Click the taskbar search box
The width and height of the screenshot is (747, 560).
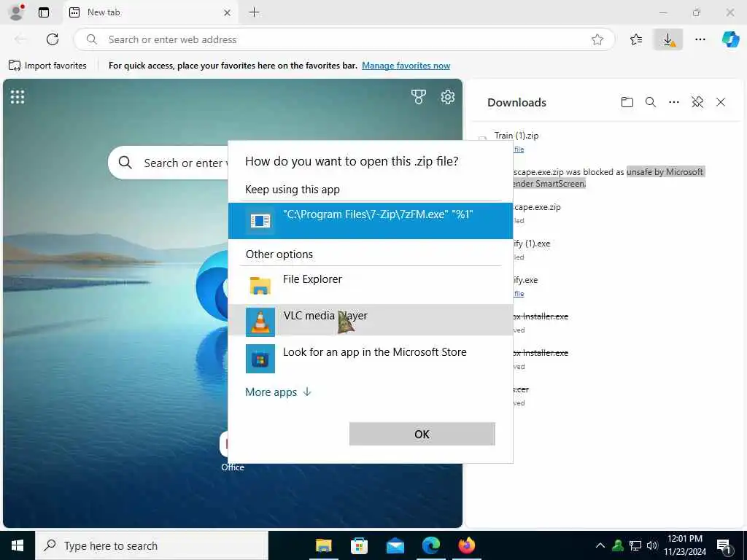[152, 545]
